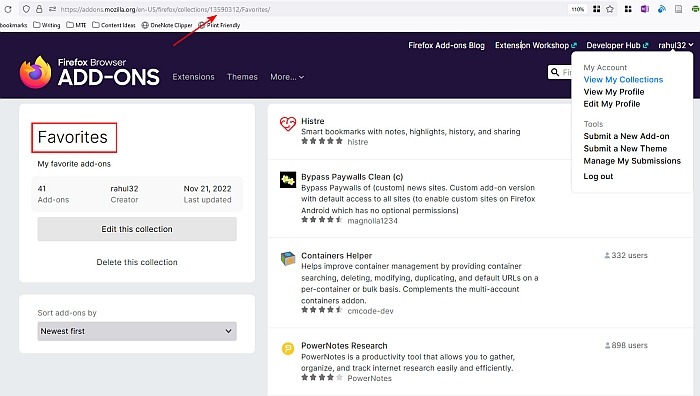Click the author name cmcode-dev
The height and width of the screenshot is (396, 700).
click(371, 311)
